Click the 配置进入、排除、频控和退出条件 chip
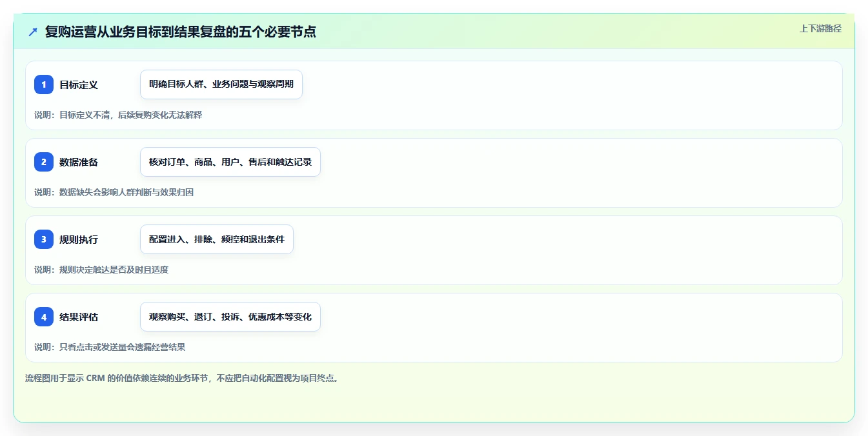The height and width of the screenshot is (436, 868). [x=217, y=239]
